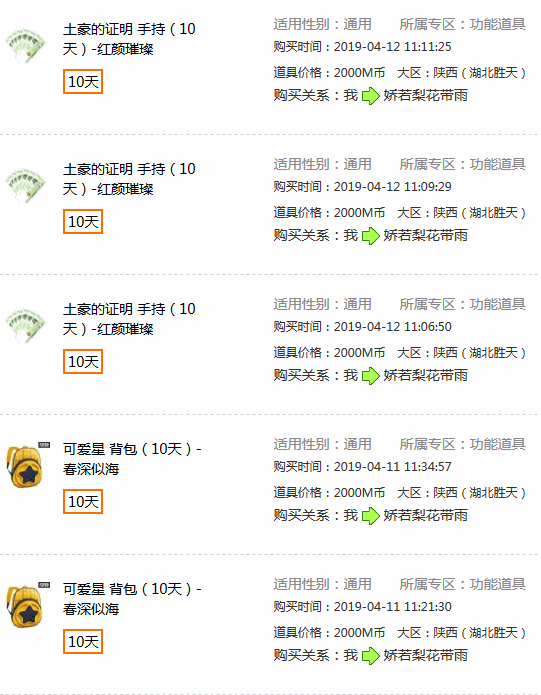Viewport: 541px width, 695px height.
Task: Click star backpack icon of 11:21:30 purchase
Action: point(27,605)
